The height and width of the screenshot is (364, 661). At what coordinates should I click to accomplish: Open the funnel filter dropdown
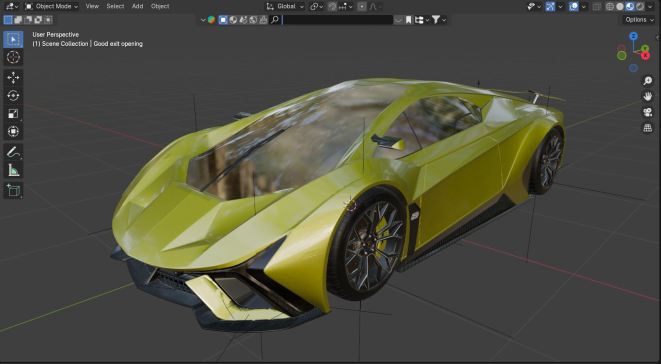439,19
